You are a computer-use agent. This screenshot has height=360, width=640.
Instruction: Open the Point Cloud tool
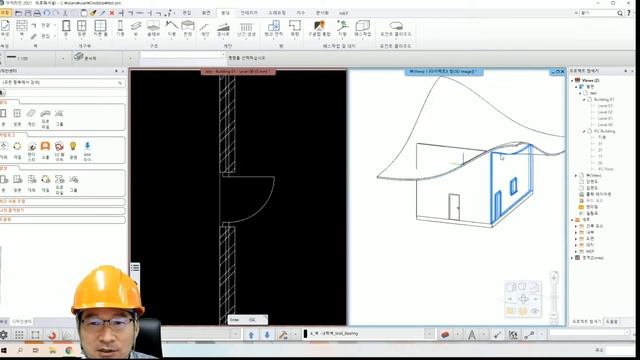click(x=396, y=29)
